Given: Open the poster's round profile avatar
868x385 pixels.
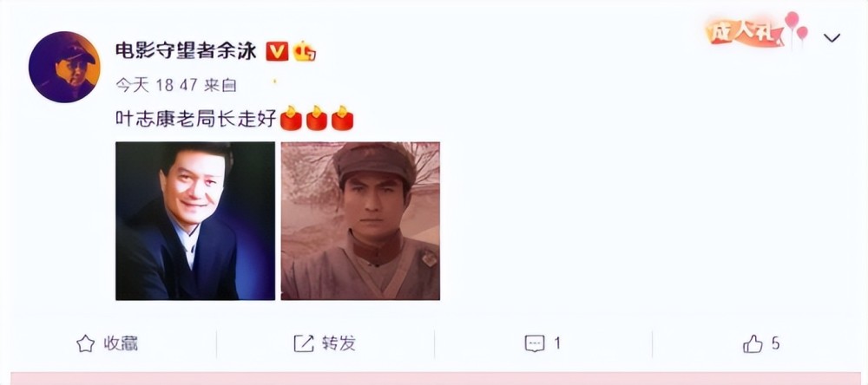Looking at the screenshot, I should click(64, 67).
